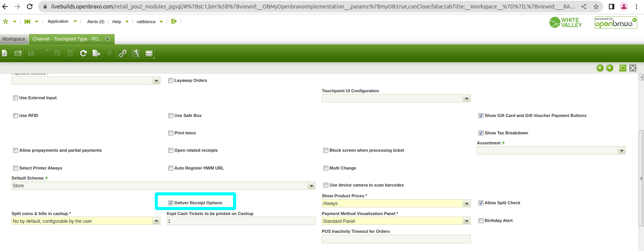Toggle Show Tax Breakdown checkbox
The image size is (644, 251).
[x=481, y=133]
